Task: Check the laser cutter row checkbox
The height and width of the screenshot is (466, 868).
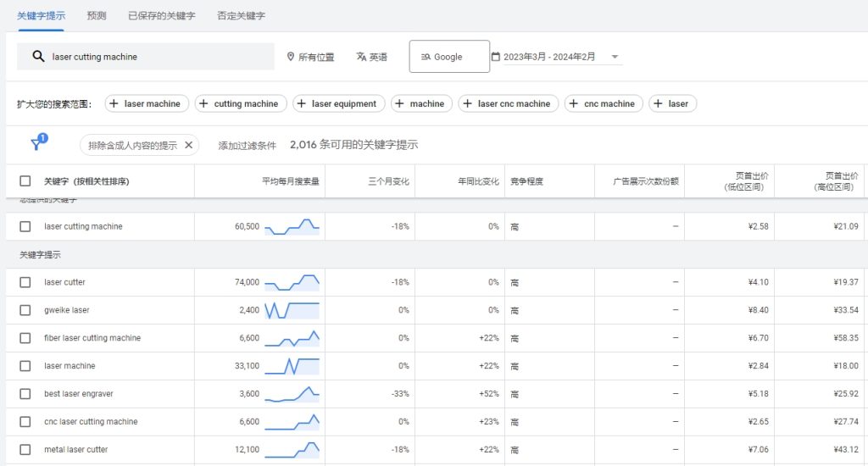Action: tap(25, 282)
